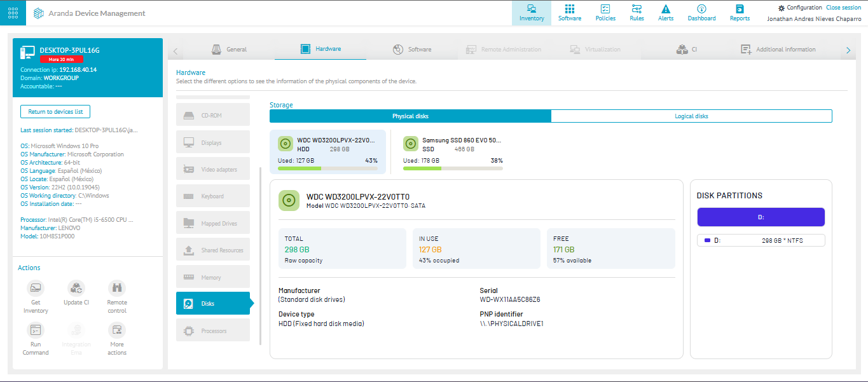This screenshot has height=382, width=868.
Task: Click the Samsung SSD usage bar at 38%
Action: 453,168
